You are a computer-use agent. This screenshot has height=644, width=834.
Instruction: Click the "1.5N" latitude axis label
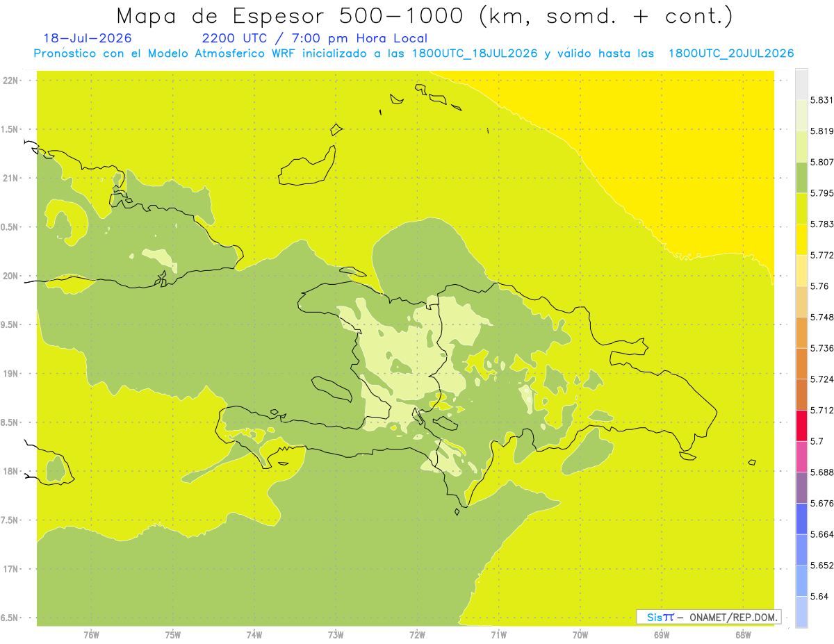point(10,129)
